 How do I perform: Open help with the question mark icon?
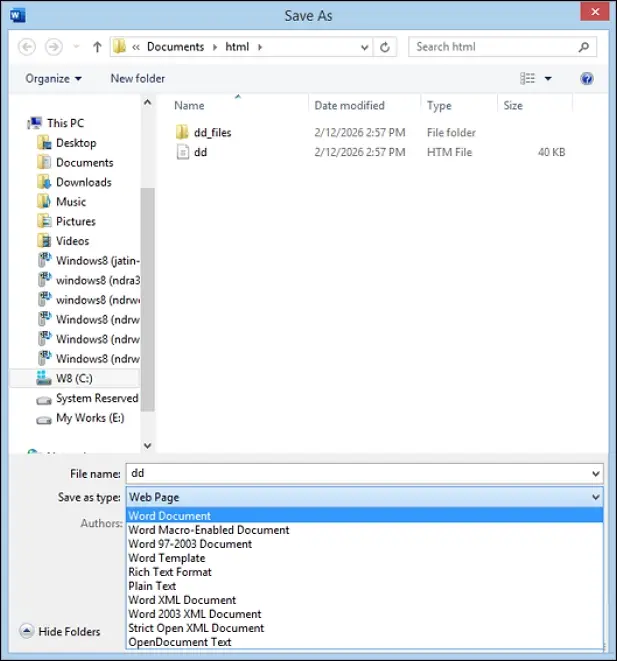coord(587,78)
